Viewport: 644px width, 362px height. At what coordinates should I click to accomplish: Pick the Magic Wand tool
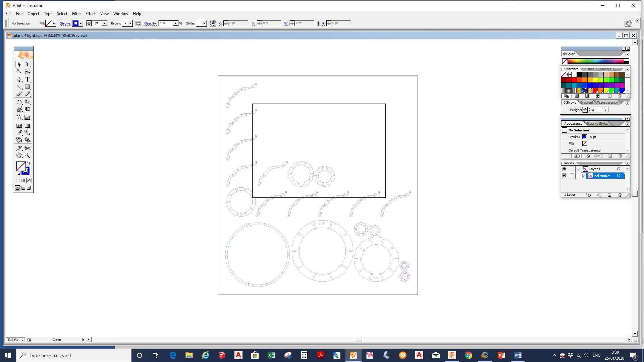click(x=19, y=71)
